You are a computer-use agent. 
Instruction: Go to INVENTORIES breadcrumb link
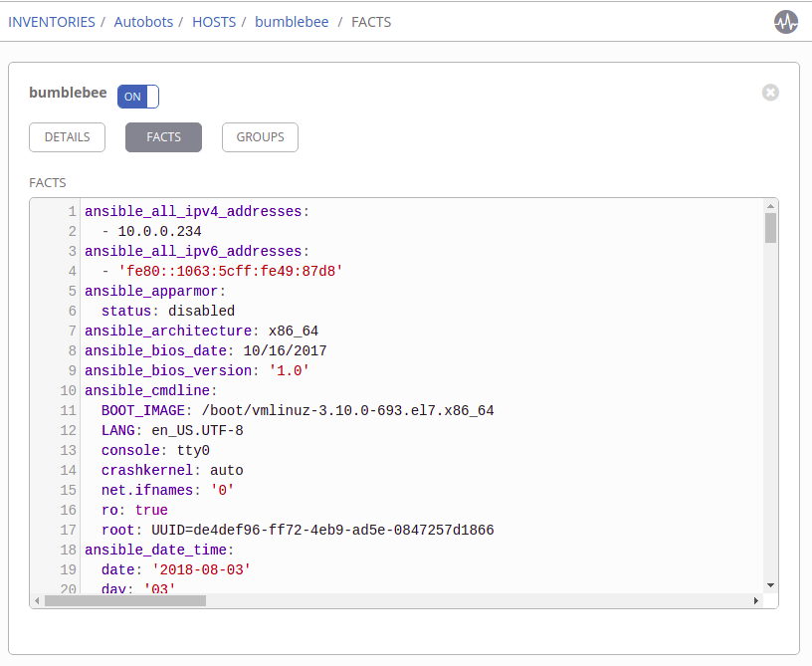[52, 22]
